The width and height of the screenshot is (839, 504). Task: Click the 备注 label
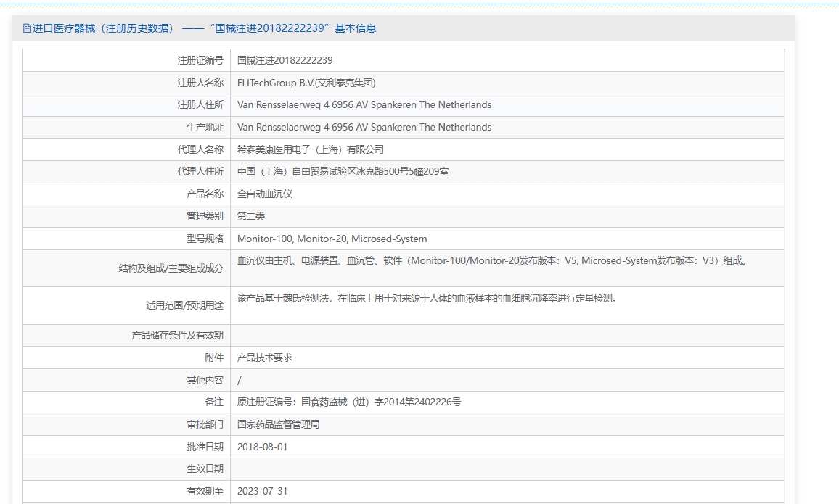click(x=214, y=402)
